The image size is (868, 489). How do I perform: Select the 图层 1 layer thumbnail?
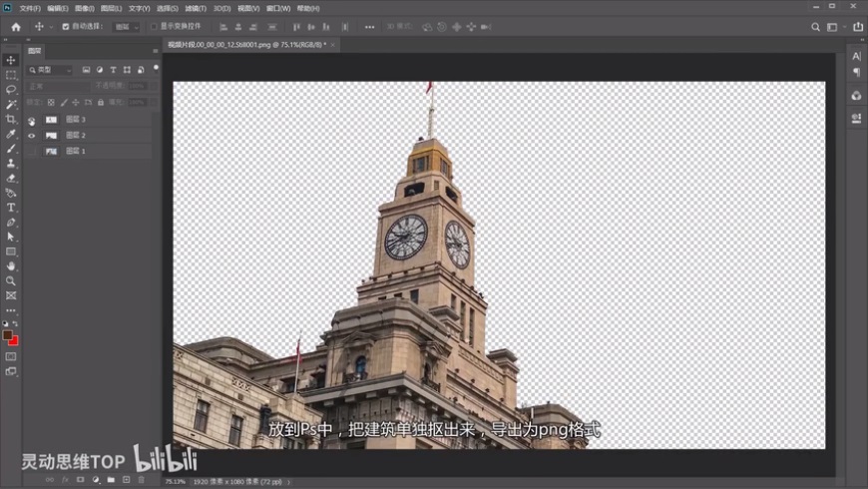tap(51, 151)
